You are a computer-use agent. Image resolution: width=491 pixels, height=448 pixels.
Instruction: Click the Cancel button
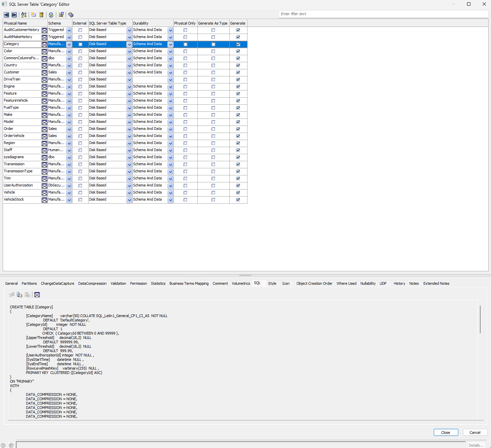[x=475, y=433]
